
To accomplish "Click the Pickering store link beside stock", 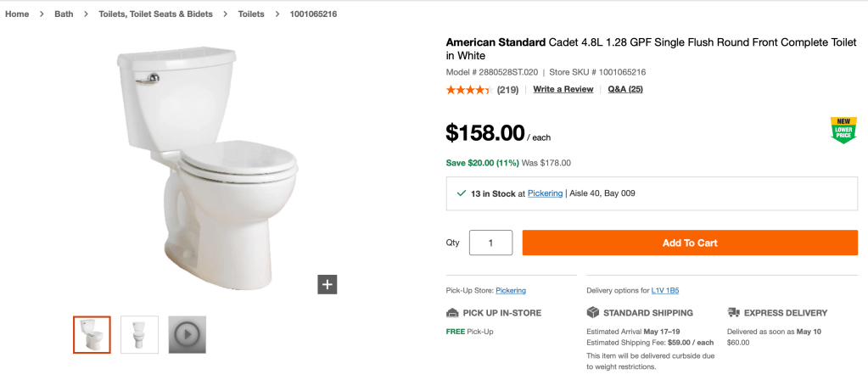I will tap(545, 193).
